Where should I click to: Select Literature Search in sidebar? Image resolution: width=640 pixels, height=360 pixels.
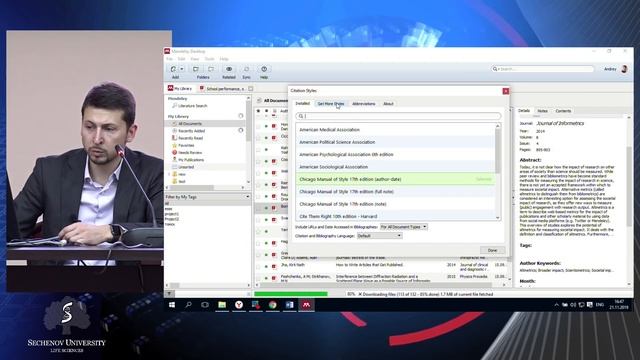point(192,106)
